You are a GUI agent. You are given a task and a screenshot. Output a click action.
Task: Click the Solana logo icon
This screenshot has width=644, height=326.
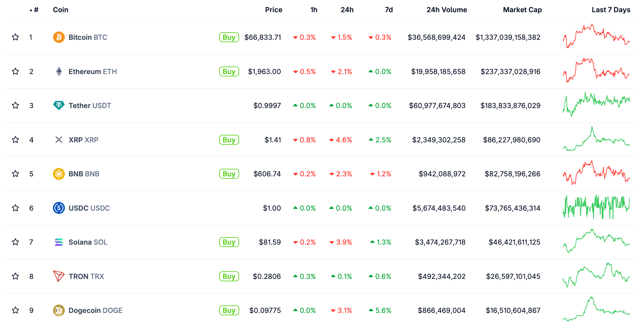click(59, 242)
